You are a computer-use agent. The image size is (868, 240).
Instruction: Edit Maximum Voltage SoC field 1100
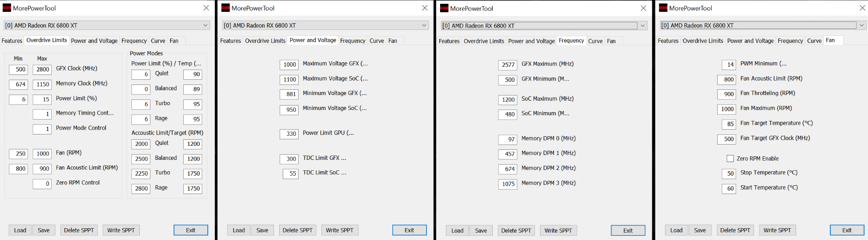coord(289,80)
